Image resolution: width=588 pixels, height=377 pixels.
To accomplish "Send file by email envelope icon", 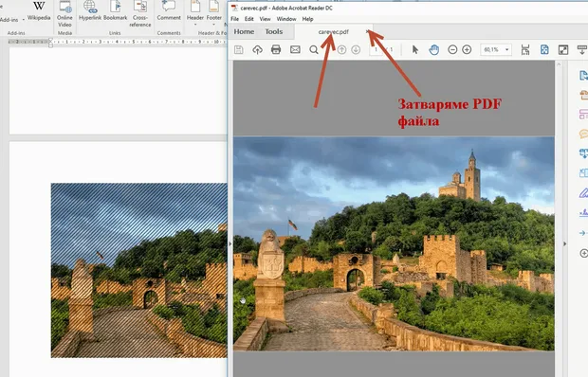I will click(295, 49).
